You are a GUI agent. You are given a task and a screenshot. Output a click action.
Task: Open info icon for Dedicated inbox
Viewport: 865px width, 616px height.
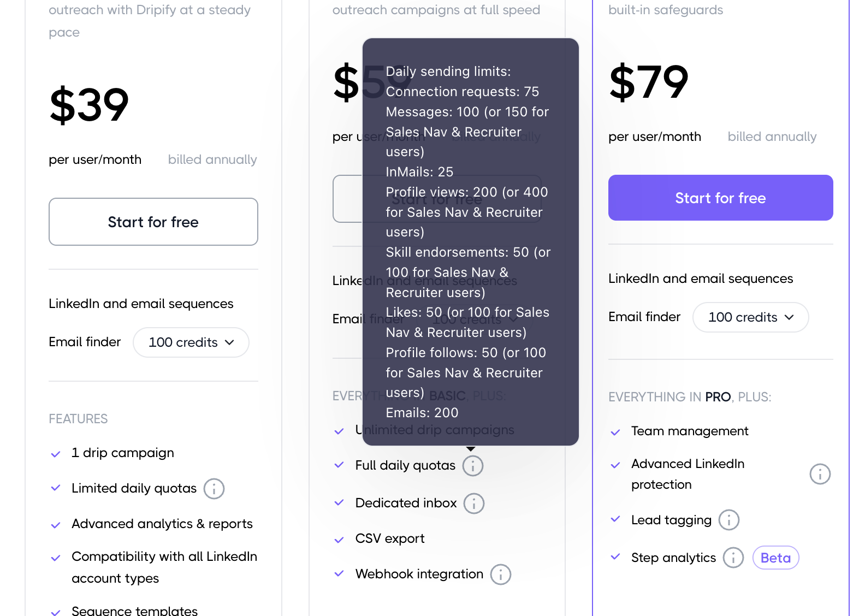474,504
